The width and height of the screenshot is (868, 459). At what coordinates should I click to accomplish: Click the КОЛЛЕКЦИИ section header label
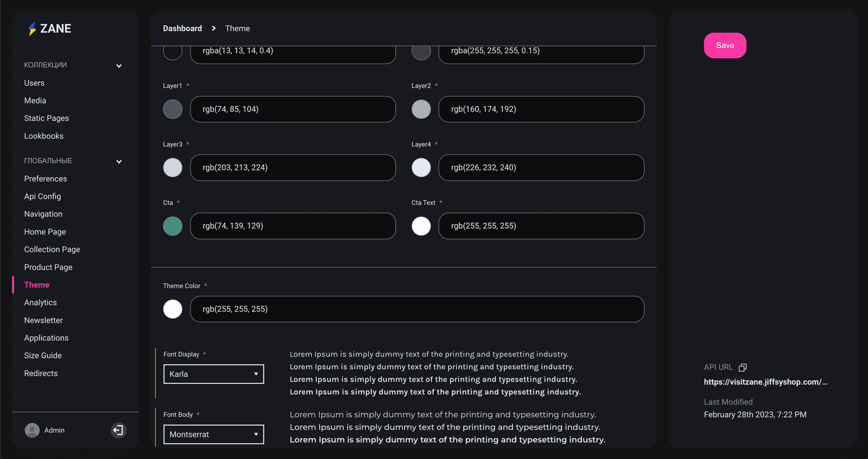(x=45, y=65)
